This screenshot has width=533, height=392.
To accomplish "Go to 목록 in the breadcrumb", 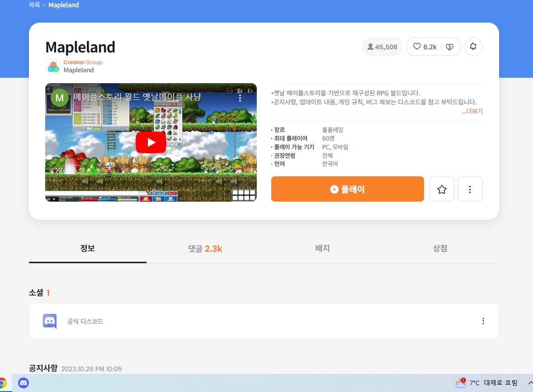I will click(34, 5).
